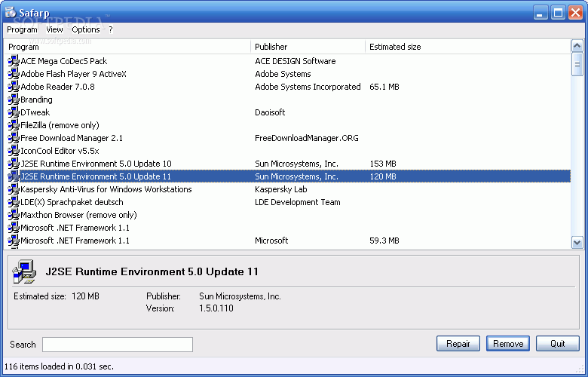Click the Remove button
Viewport: 588px width, 377px height.
[508, 344]
